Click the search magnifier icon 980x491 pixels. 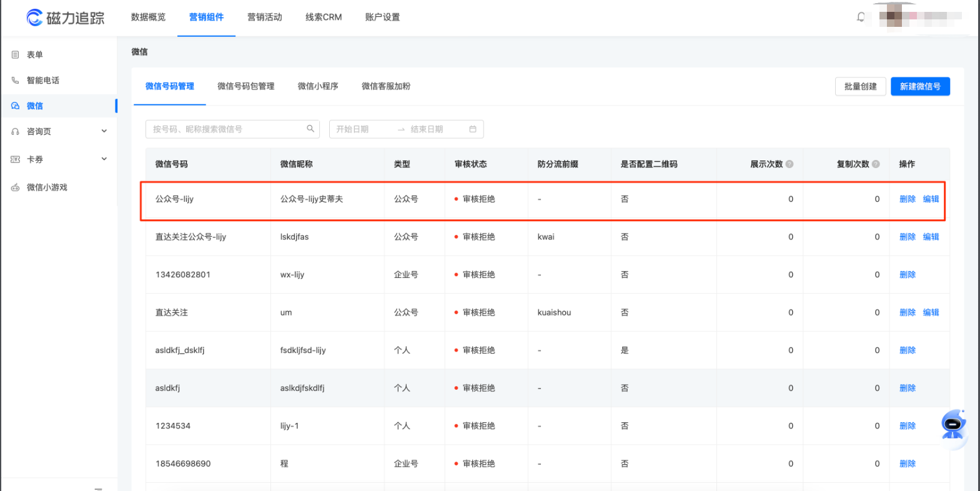coord(310,129)
